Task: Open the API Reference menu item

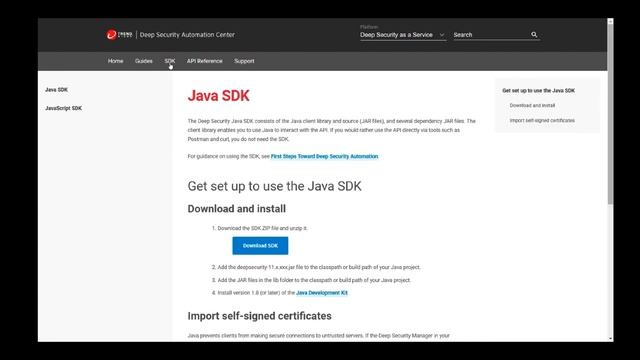Action: click(204, 61)
